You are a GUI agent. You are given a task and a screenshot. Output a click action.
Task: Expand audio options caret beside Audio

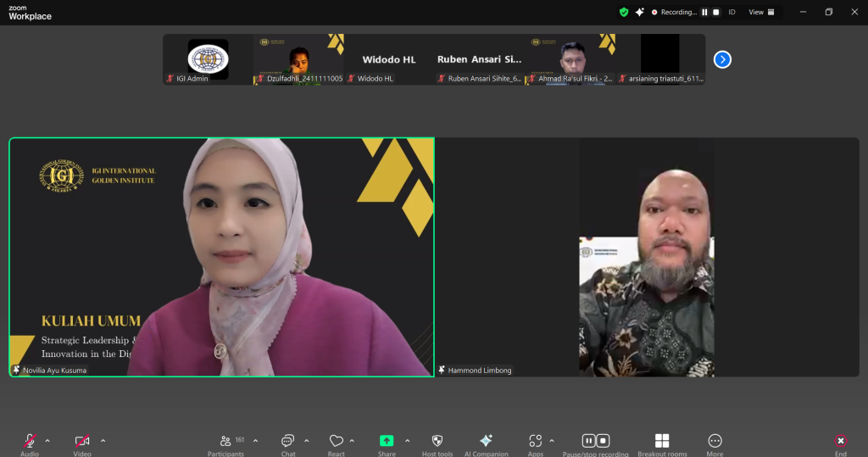tap(47, 441)
